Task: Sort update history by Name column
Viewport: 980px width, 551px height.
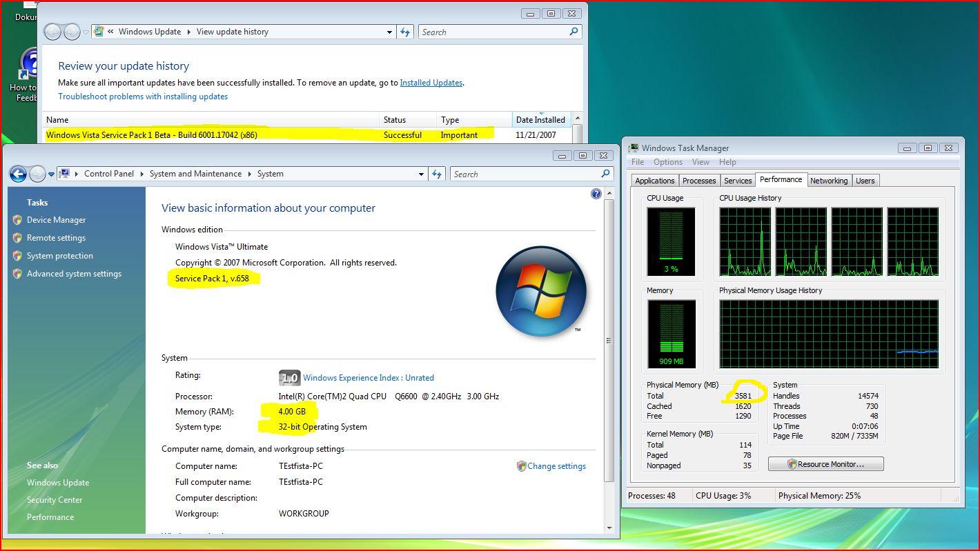Action: [210, 119]
